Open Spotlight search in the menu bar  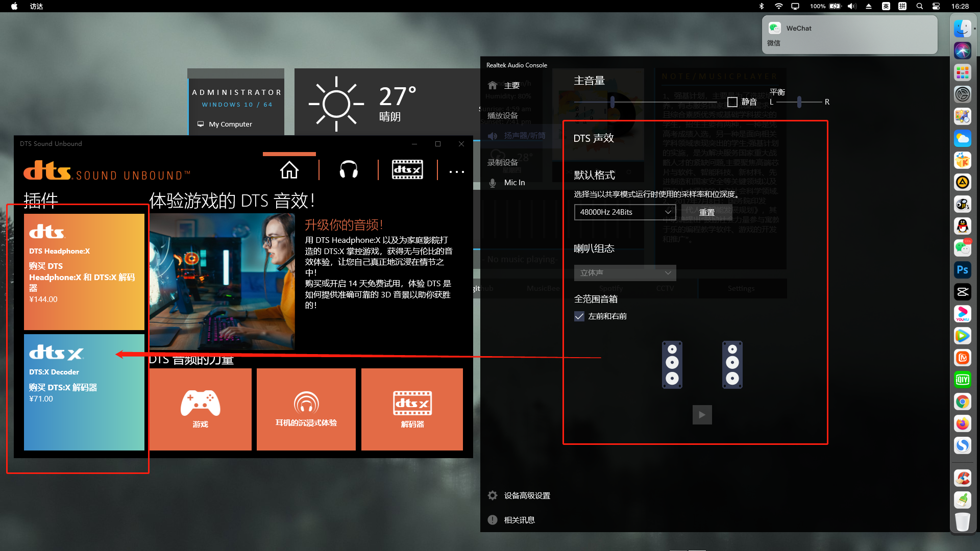pyautogui.click(x=919, y=6)
